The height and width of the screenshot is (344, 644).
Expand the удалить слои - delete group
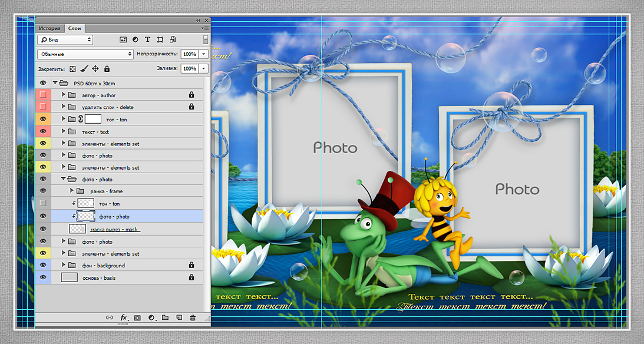63,107
